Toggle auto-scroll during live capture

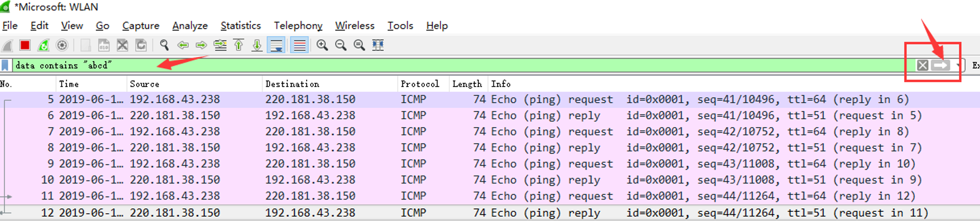click(x=276, y=45)
